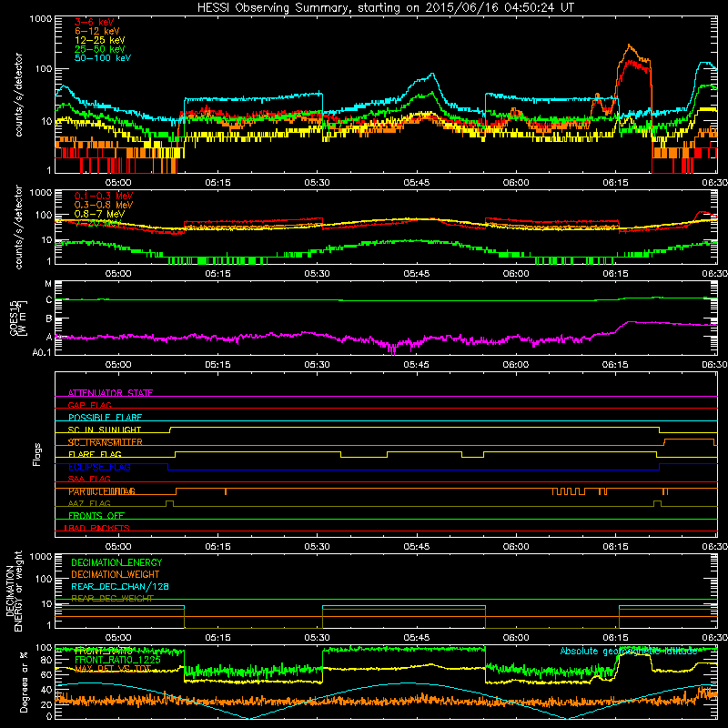The width and height of the screenshot is (728, 728).
Task: Click the FRONT_RATIO_1225 legend label
Action: 117,660
